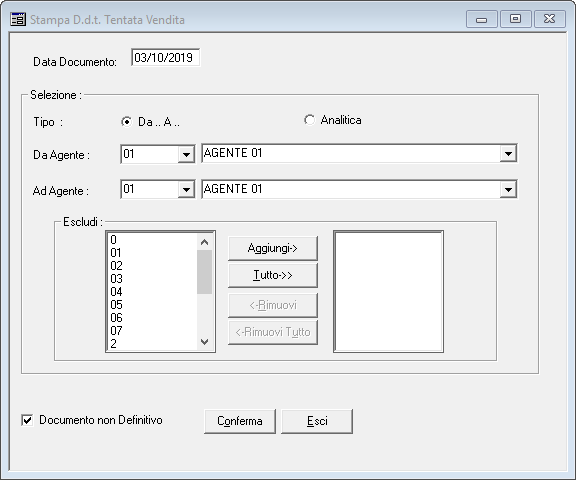The image size is (576, 480).
Task: Click the form icon in title bar
Action: click(18, 19)
